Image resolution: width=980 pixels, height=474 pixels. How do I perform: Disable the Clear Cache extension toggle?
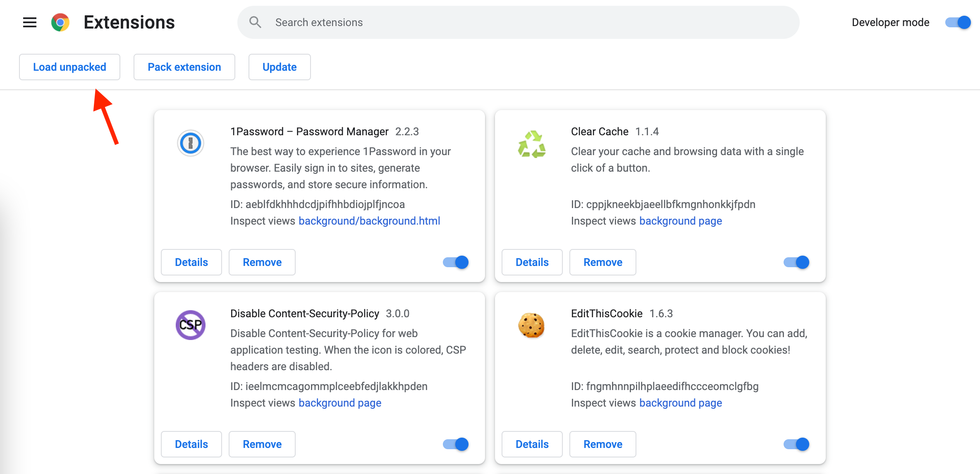796,262
